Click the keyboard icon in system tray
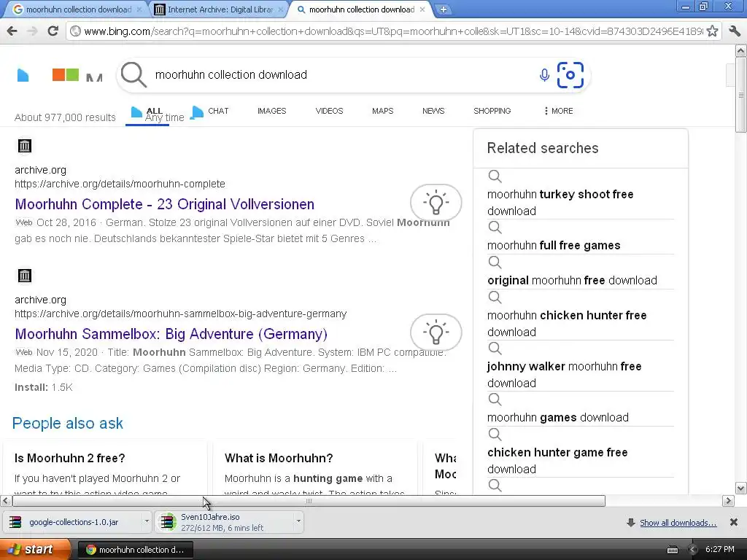 pyautogui.click(x=672, y=550)
